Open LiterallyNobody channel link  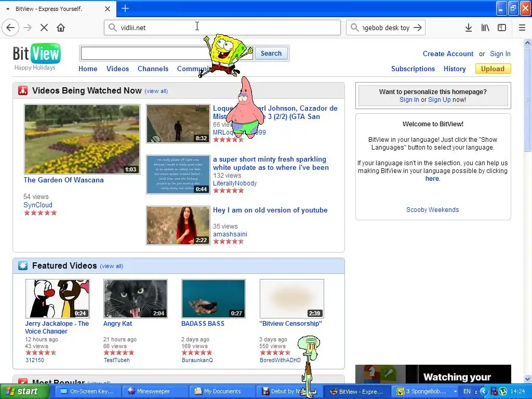click(x=235, y=183)
